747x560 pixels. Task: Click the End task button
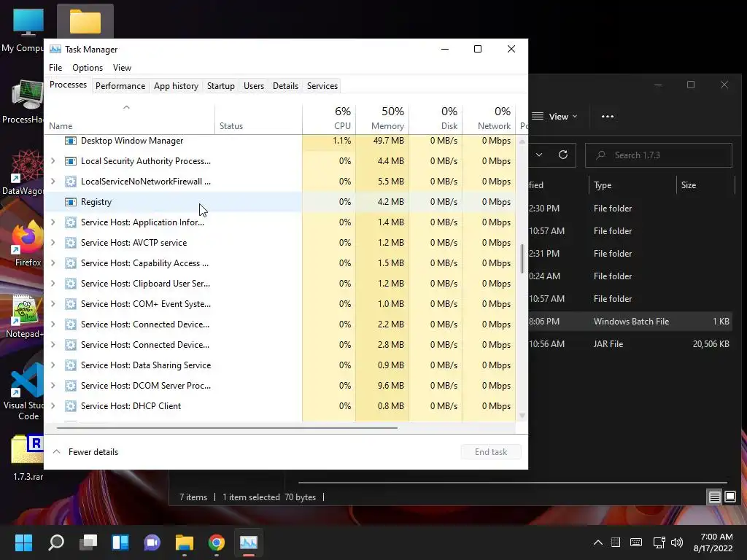click(x=491, y=452)
